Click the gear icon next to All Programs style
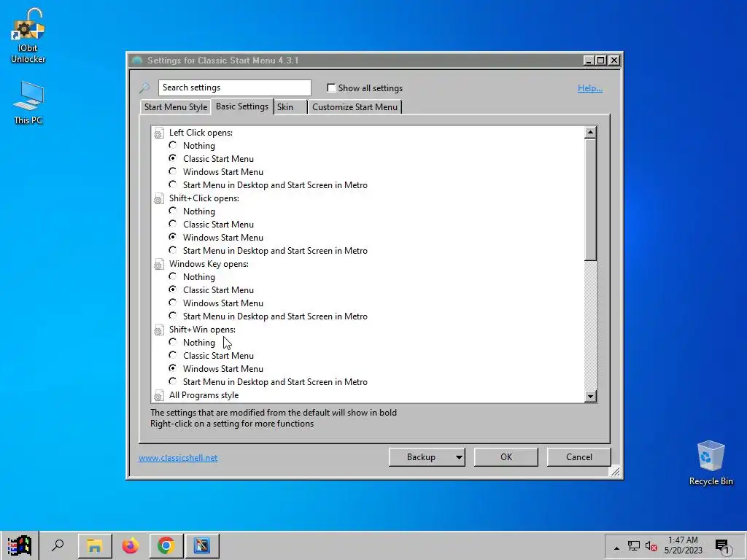 pyautogui.click(x=158, y=396)
